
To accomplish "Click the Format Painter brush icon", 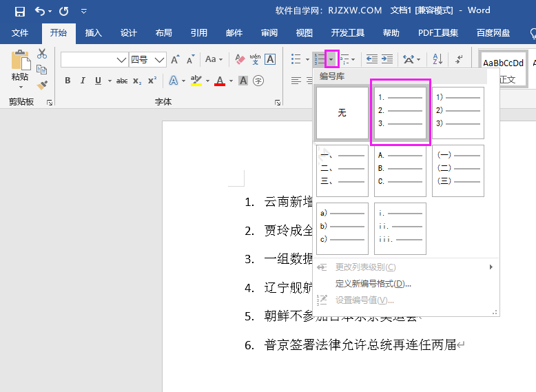I will [42, 85].
